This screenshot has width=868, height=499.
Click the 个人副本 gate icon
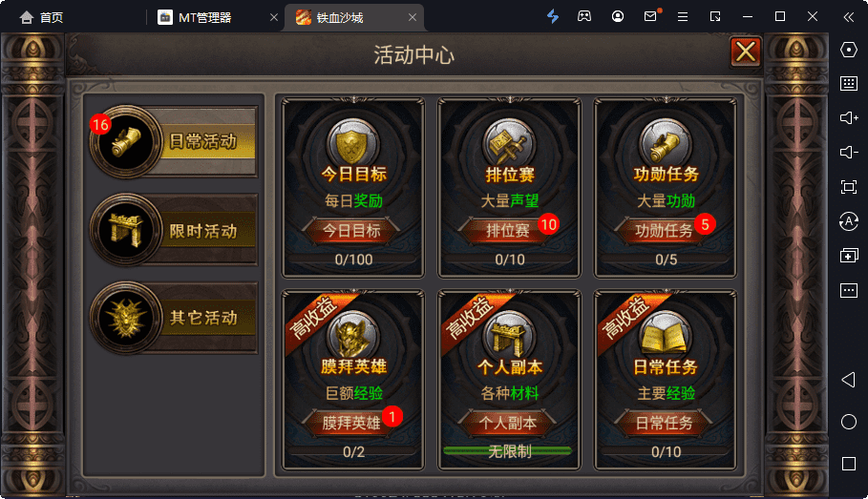tap(509, 335)
